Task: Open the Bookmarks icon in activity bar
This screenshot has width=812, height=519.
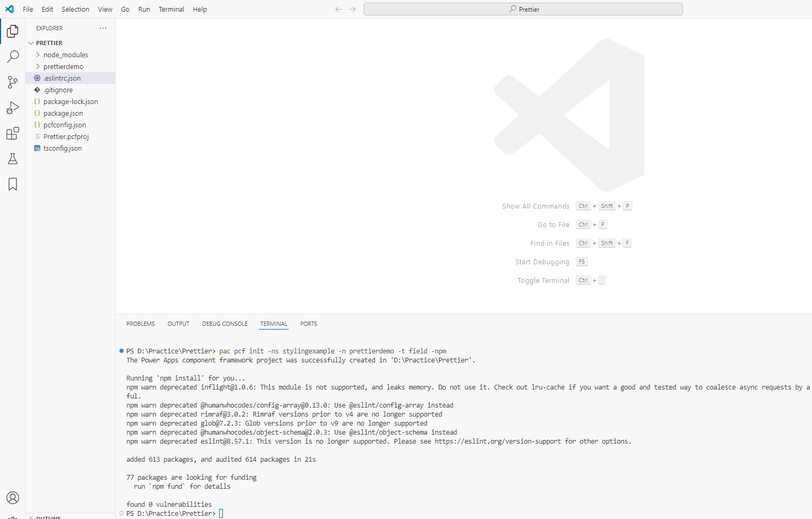Action: click(x=13, y=184)
